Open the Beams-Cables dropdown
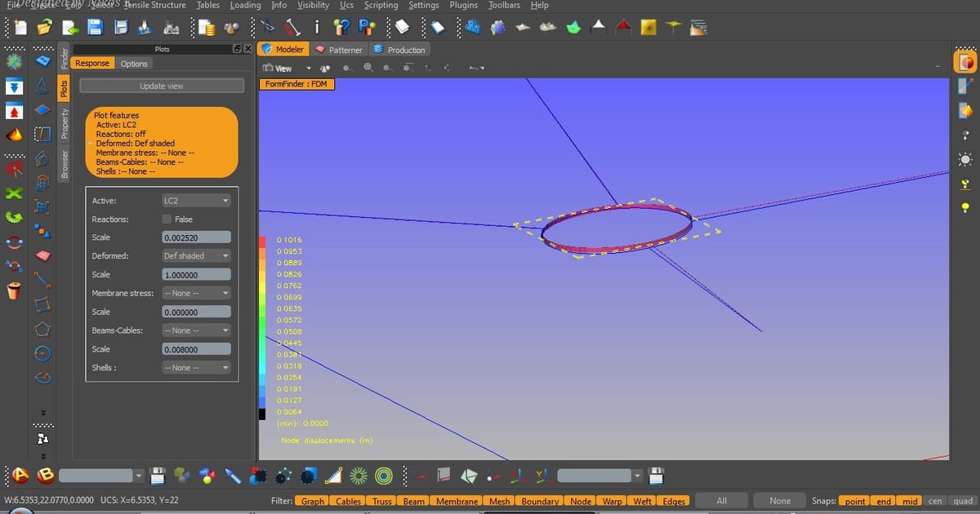The width and height of the screenshot is (980, 514). [197, 330]
